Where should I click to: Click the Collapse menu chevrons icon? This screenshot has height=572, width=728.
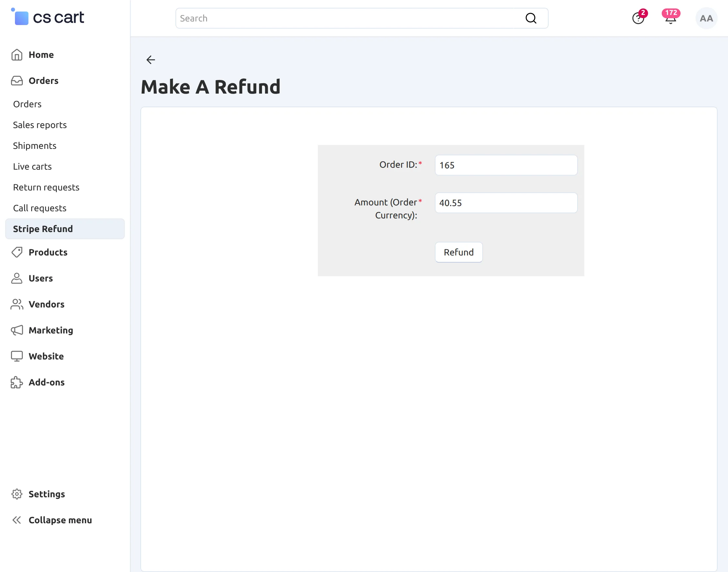pos(17,520)
